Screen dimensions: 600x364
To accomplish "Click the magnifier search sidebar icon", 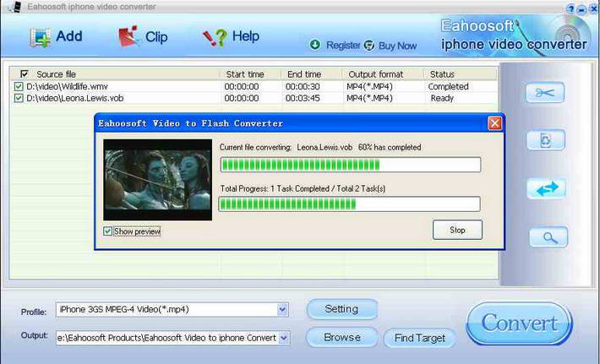I will pyautogui.click(x=548, y=237).
